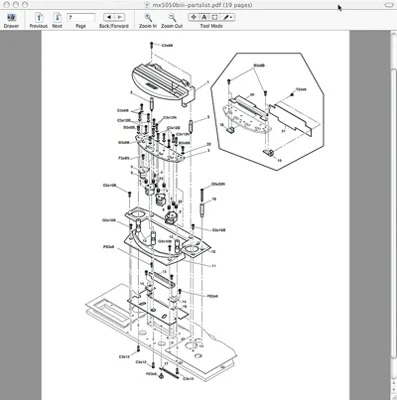Click into the Page number field

[81, 17]
